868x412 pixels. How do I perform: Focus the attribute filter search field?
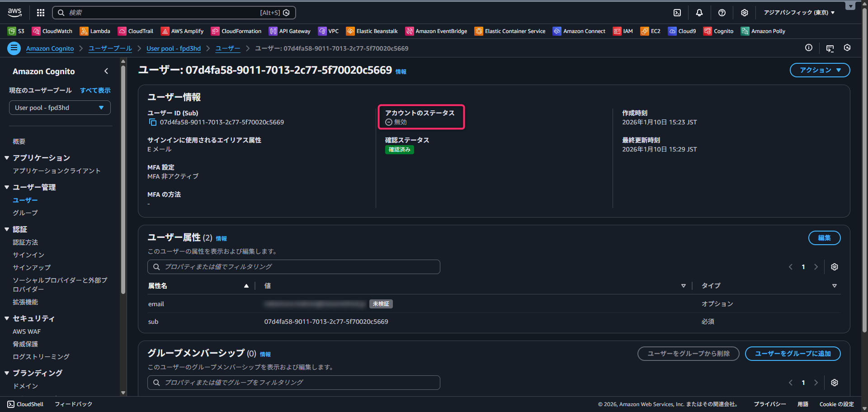[294, 267]
